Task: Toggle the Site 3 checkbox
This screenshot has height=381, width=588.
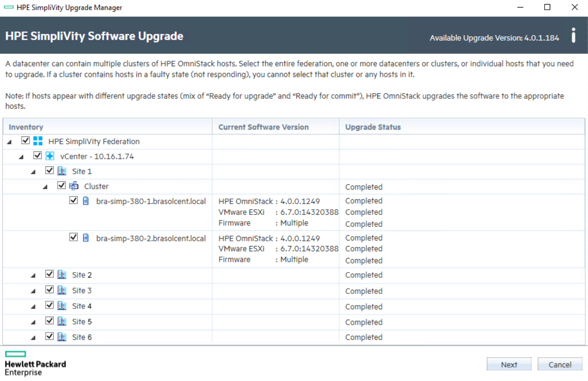Action: click(49, 290)
